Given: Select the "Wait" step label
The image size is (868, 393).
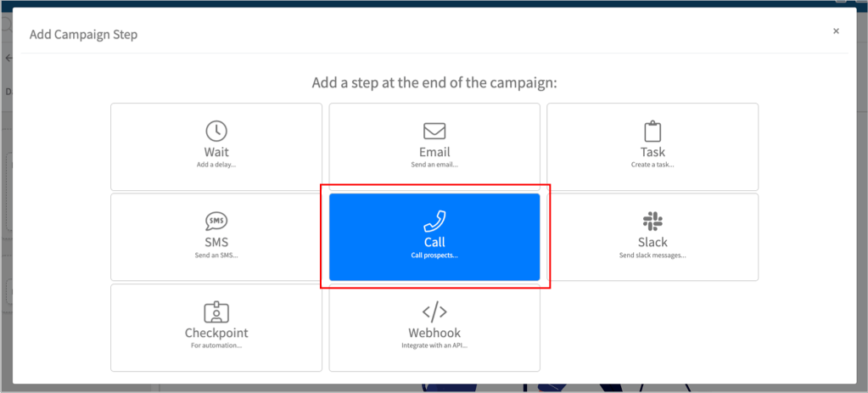Looking at the screenshot, I should (216, 152).
